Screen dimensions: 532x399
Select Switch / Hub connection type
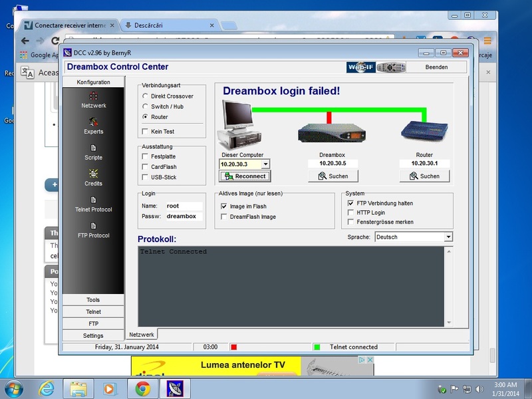pyautogui.click(x=145, y=106)
